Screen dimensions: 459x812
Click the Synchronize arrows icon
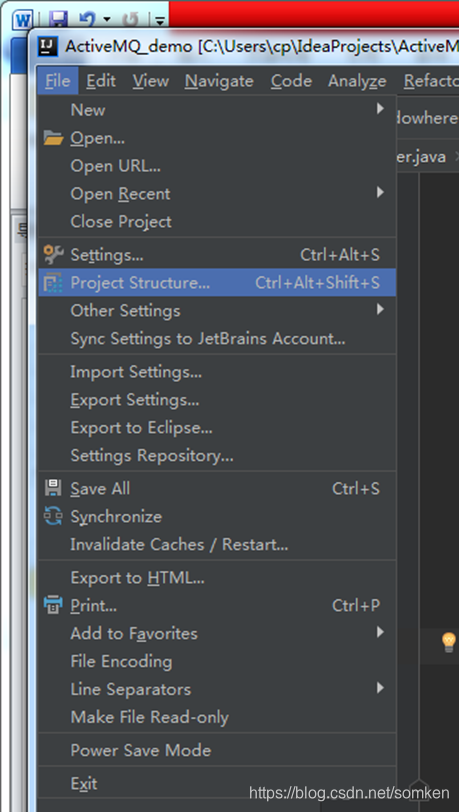(x=53, y=516)
